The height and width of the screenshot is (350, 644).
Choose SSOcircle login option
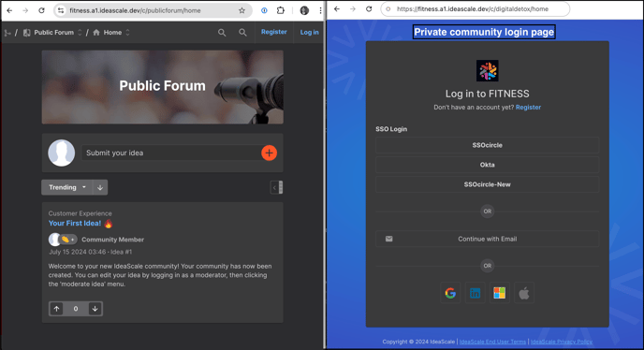(488, 145)
